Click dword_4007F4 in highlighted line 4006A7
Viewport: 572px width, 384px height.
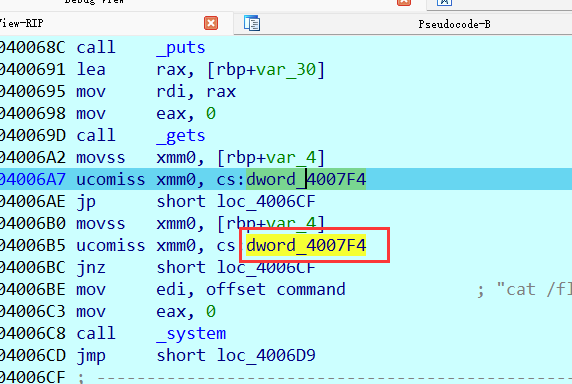click(306, 179)
